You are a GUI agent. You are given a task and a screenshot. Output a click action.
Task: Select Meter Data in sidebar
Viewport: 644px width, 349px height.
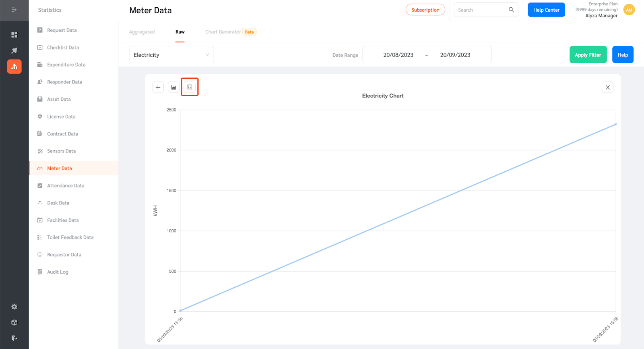[74, 168]
